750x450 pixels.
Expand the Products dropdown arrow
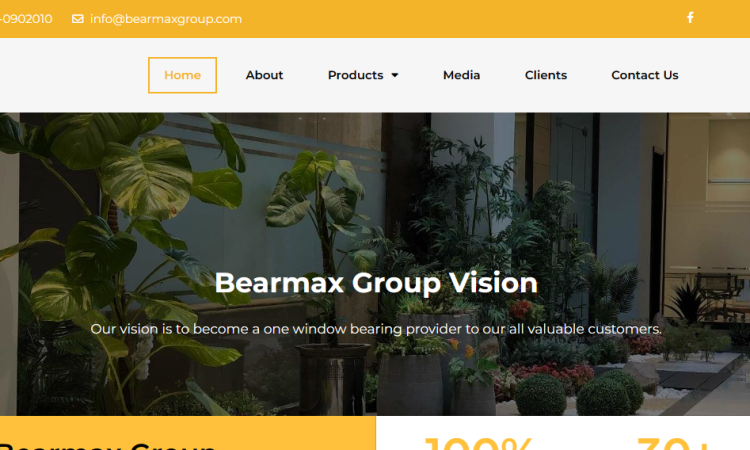pos(395,75)
